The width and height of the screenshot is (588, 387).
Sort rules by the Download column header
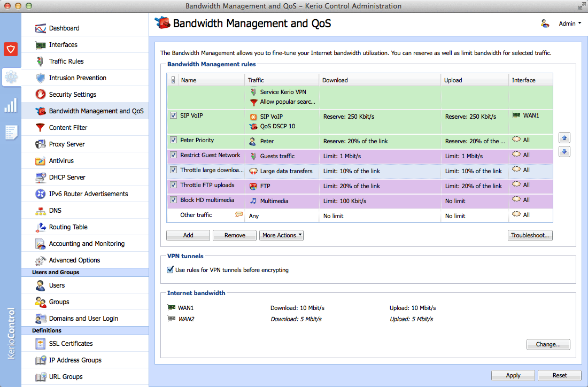(x=380, y=80)
